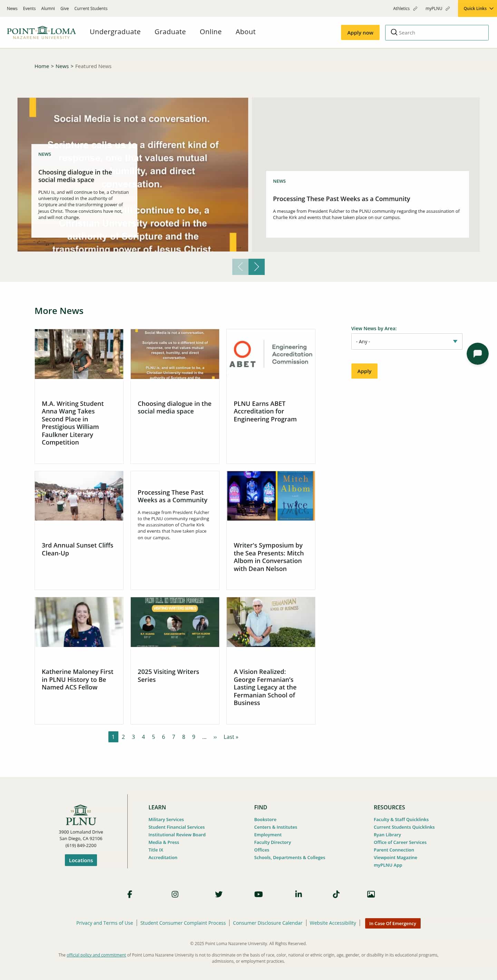Open Schools, Departments & Colleges link
This screenshot has height=980, width=497.
[x=290, y=857]
